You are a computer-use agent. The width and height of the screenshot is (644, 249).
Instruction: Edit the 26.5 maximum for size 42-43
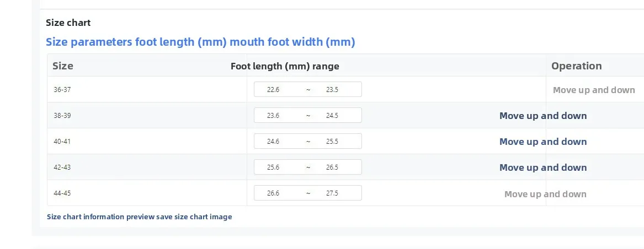(332, 167)
